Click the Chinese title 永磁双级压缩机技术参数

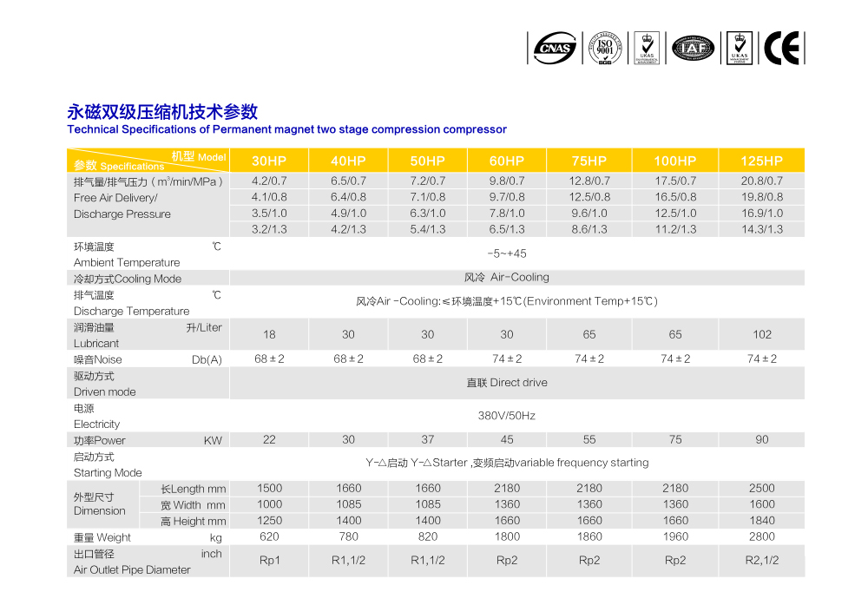(162, 112)
